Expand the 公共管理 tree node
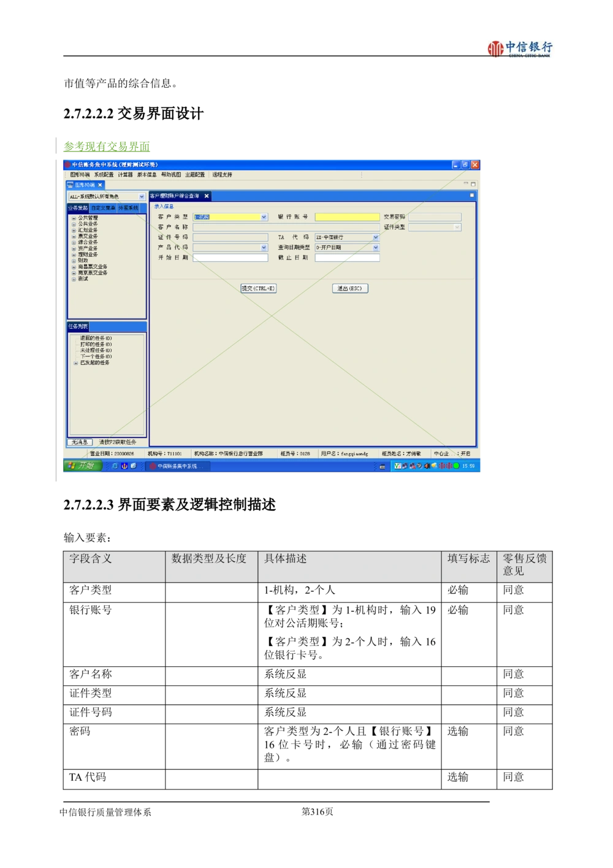The image size is (613, 868). click(x=74, y=218)
